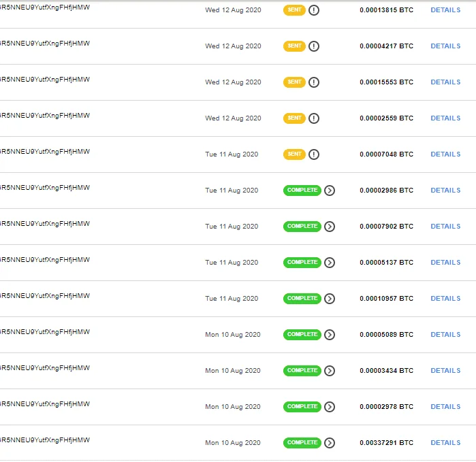Image resolution: width=476 pixels, height=462 pixels.
Task: Click COMPLETE badge on 0.00002986 BTC row
Action: click(302, 191)
